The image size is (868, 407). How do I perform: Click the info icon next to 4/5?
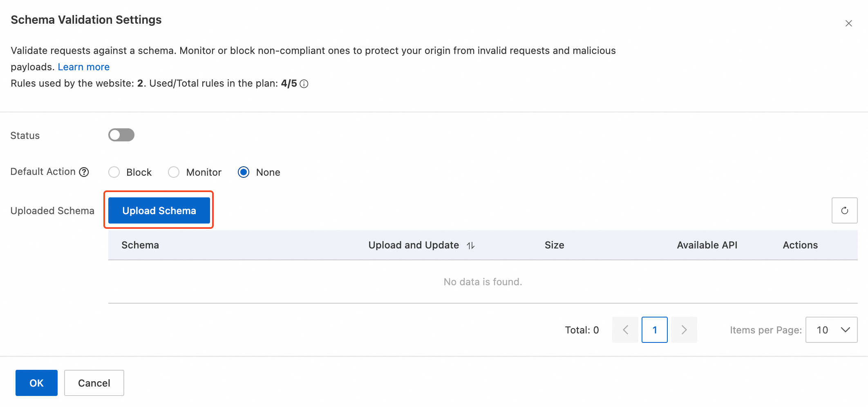[304, 84]
